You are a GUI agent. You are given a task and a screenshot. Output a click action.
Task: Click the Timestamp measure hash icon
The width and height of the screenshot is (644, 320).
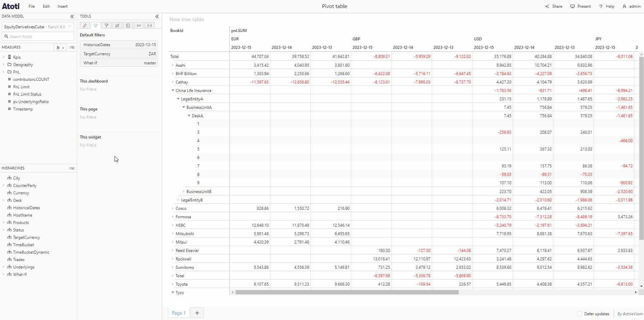(x=9, y=109)
